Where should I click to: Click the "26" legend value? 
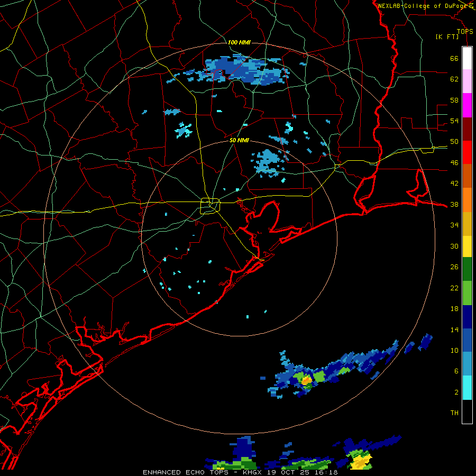[x=454, y=267]
